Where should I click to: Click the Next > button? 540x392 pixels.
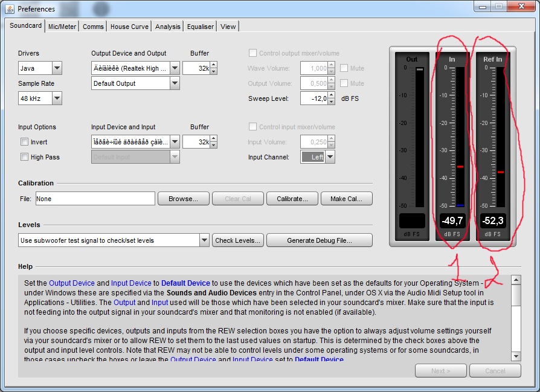point(441,371)
